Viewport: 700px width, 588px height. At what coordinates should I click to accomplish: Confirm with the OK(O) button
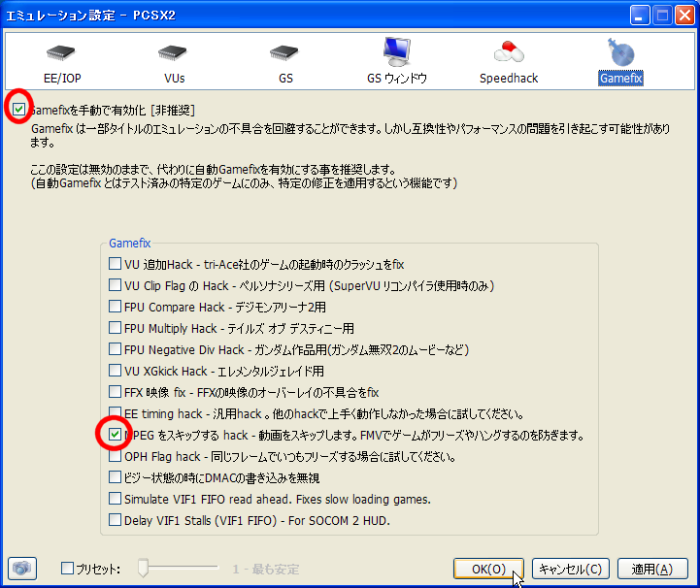tap(488, 569)
